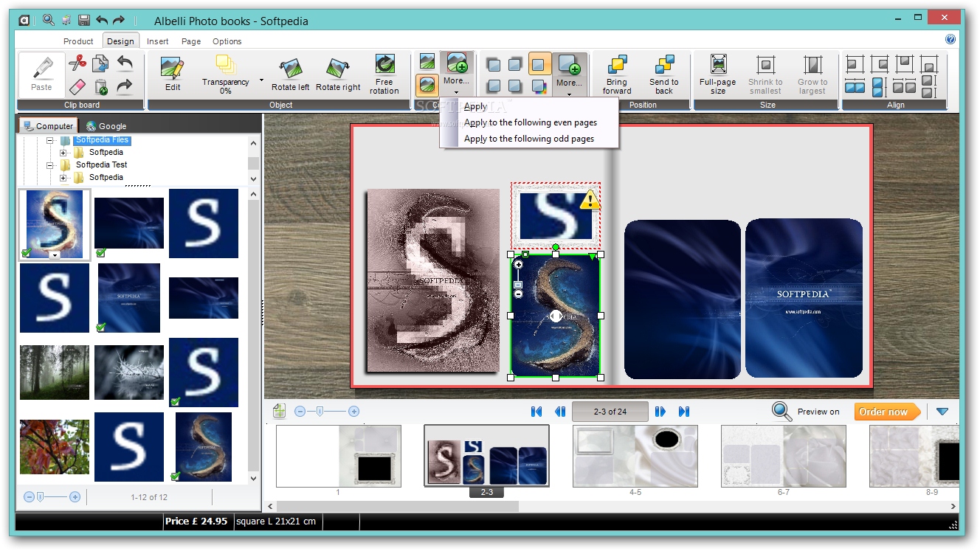The height and width of the screenshot is (551, 980).
Task: Collapse the page strip with blue triangle
Action: (942, 412)
